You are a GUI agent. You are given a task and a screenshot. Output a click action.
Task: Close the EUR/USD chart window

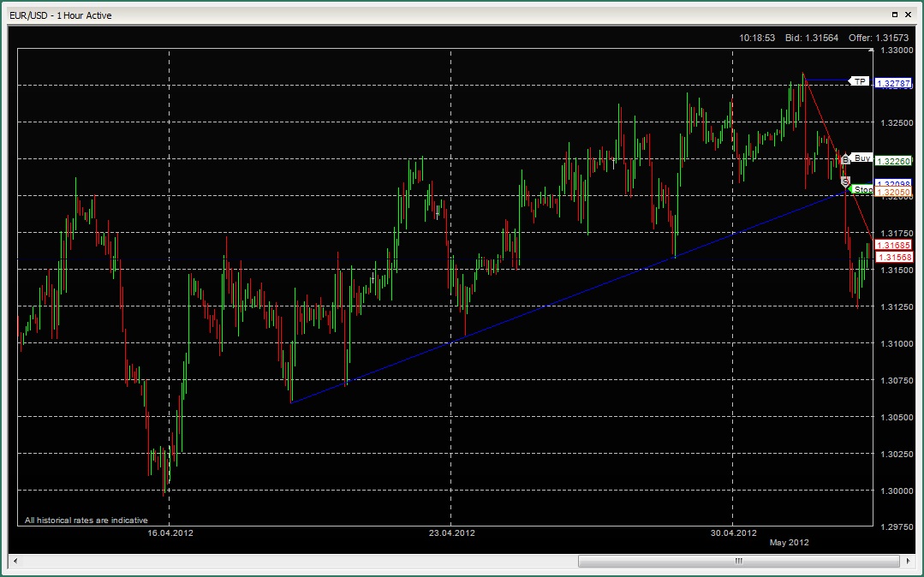pos(909,15)
